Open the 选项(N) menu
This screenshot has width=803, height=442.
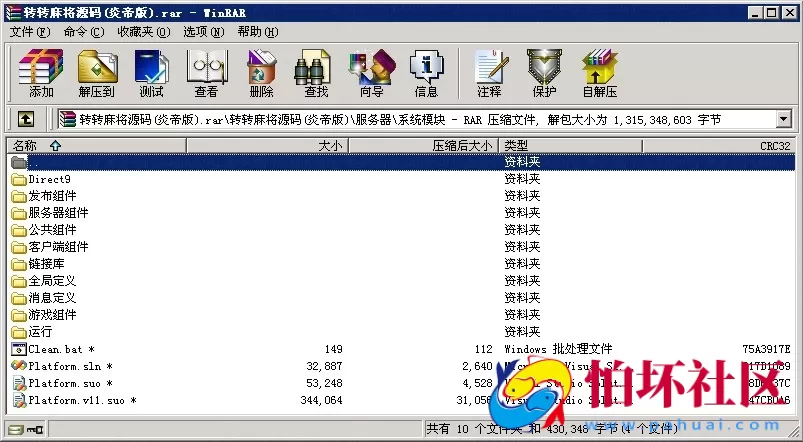204,32
